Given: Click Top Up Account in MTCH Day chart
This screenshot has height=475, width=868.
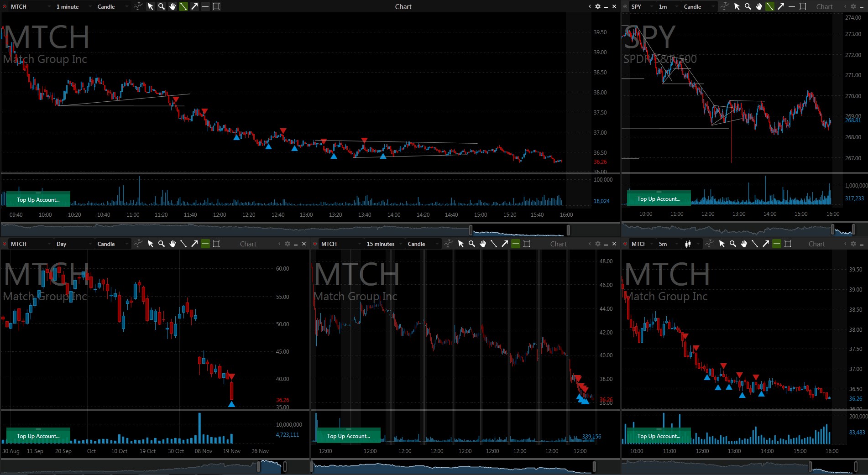Looking at the screenshot, I should pos(38,436).
